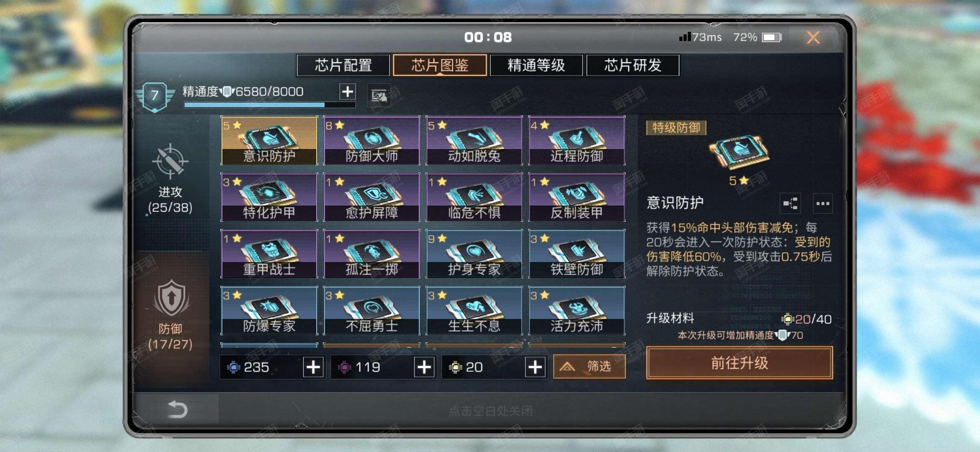Screen dimensions: 980x452
Task: Expand the 筛选 filter panel
Action: (589, 367)
